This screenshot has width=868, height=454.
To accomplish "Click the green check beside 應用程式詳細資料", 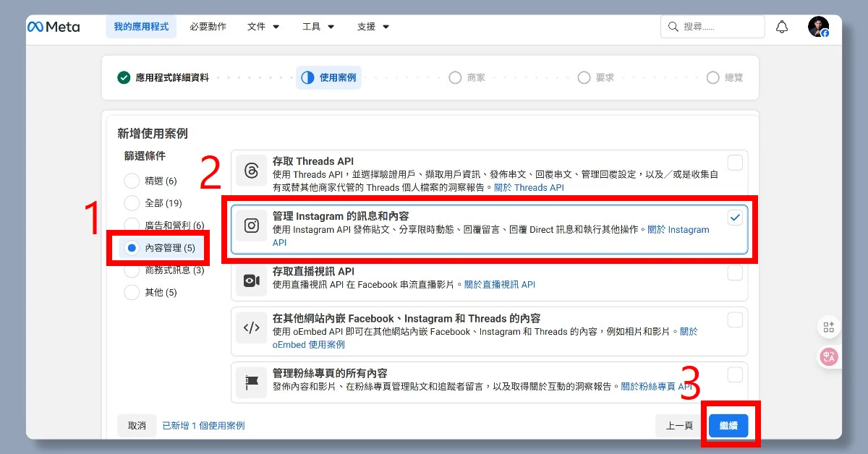I will [x=124, y=77].
